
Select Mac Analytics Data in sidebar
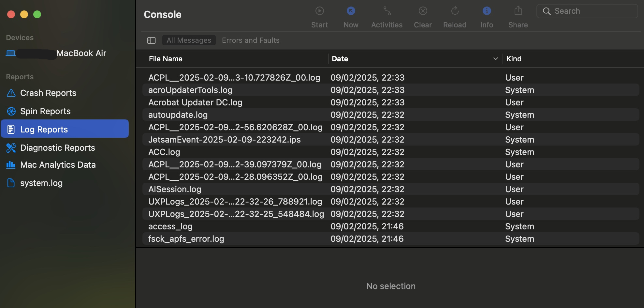pos(58,164)
